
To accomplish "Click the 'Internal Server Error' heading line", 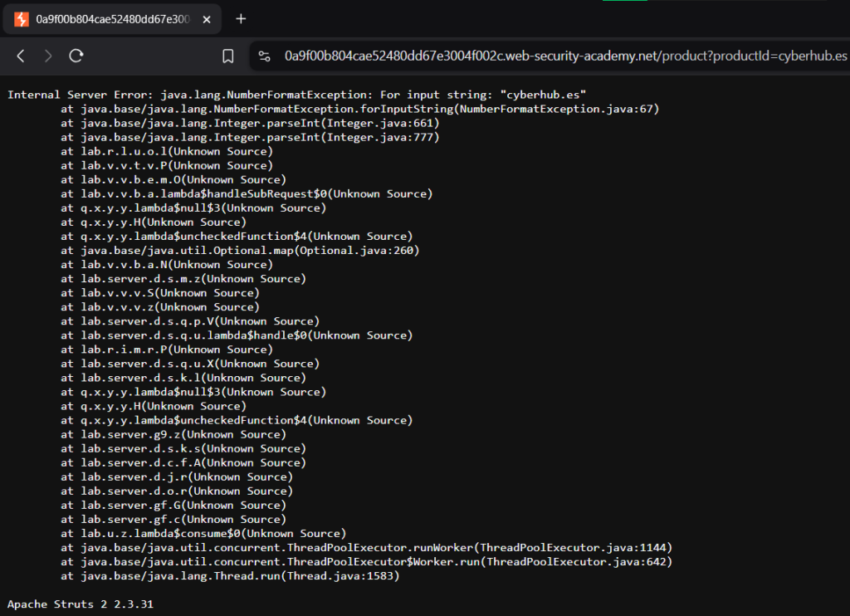I will (x=296, y=95).
